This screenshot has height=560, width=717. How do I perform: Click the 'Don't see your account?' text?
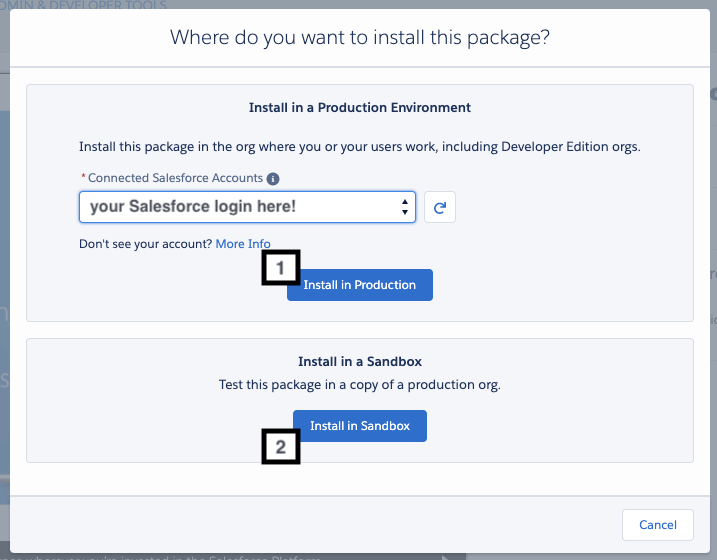(x=145, y=244)
